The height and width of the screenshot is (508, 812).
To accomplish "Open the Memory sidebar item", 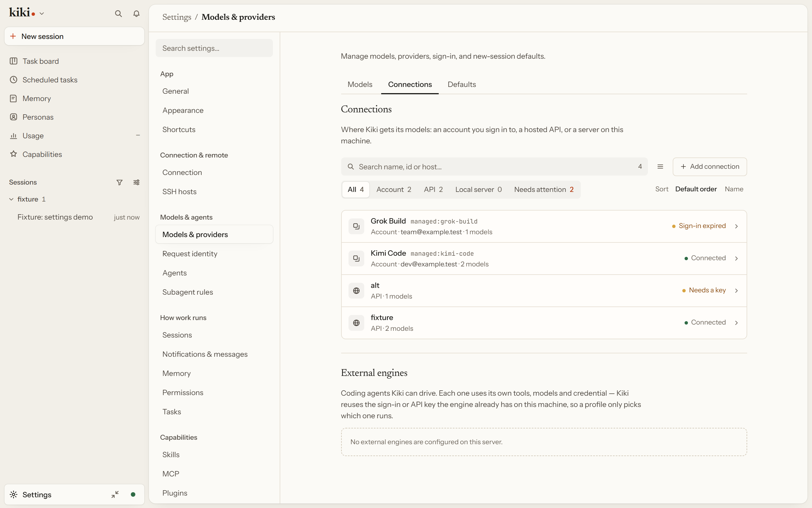I will click(74, 98).
